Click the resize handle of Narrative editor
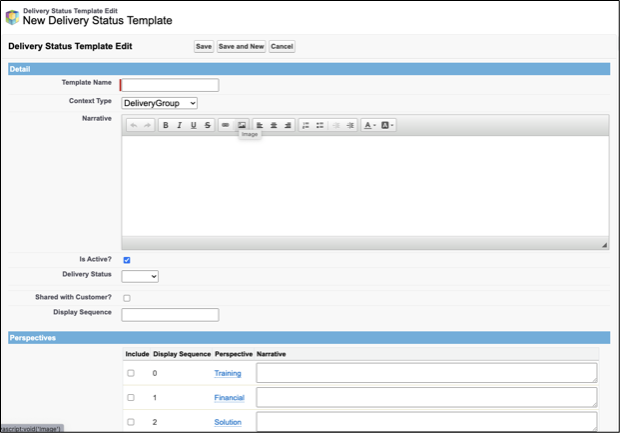 [x=604, y=245]
